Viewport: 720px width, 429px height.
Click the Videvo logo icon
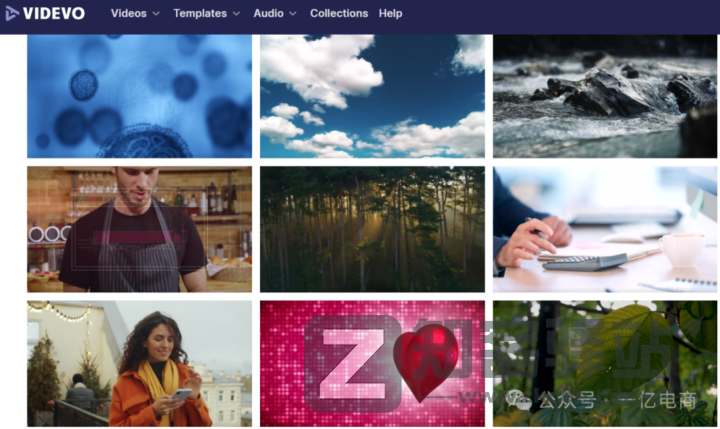click(11, 13)
